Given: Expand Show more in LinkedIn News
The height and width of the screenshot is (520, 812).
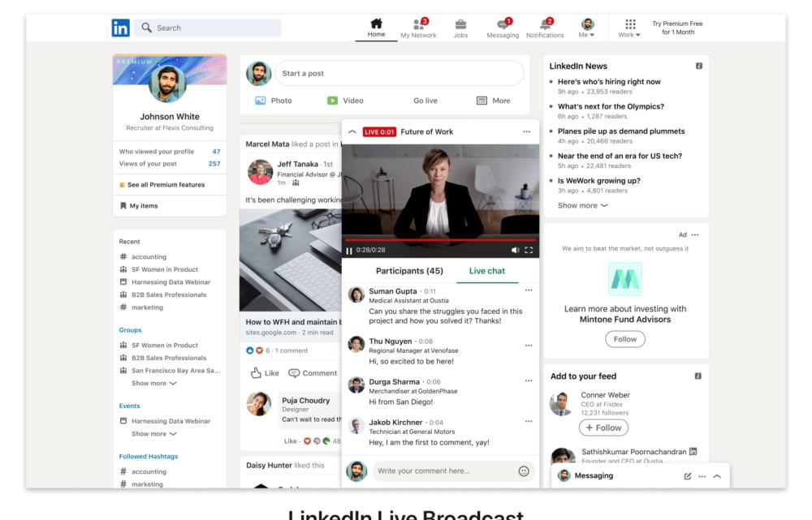Looking at the screenshot, I should 582,205.
